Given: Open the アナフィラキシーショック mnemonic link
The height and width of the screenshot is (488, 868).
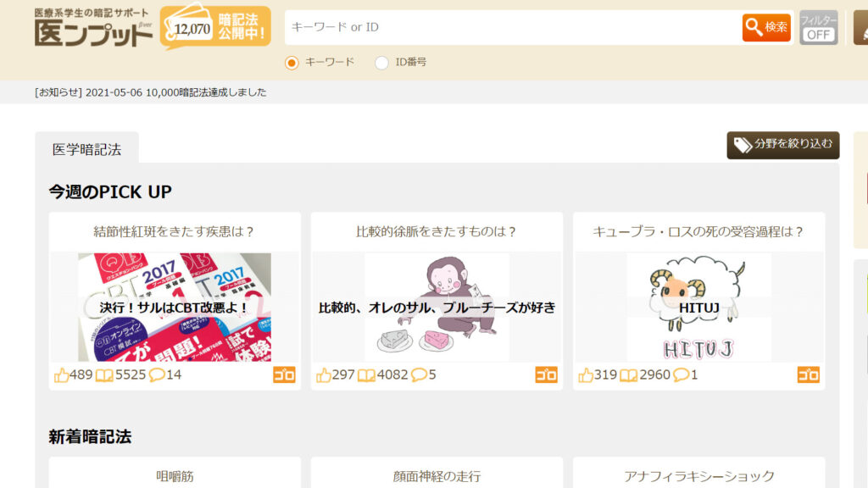Looking at the screenshot, I should [698, 476].
